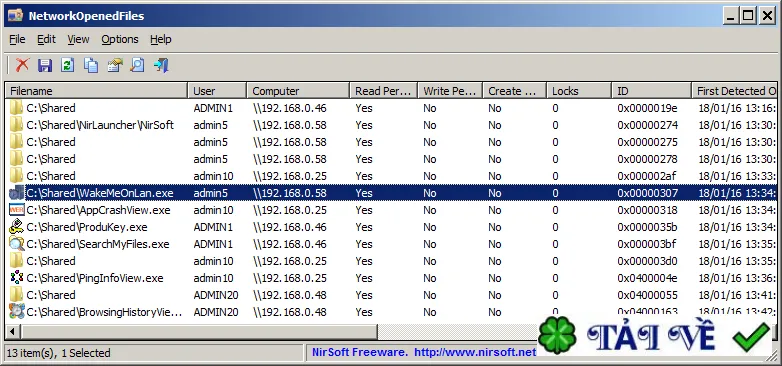The height and width of the screenshot is (366, 782).
Task: Select the C:\Shared\PingInfoView.exe filename
Action: coord(95,278)
